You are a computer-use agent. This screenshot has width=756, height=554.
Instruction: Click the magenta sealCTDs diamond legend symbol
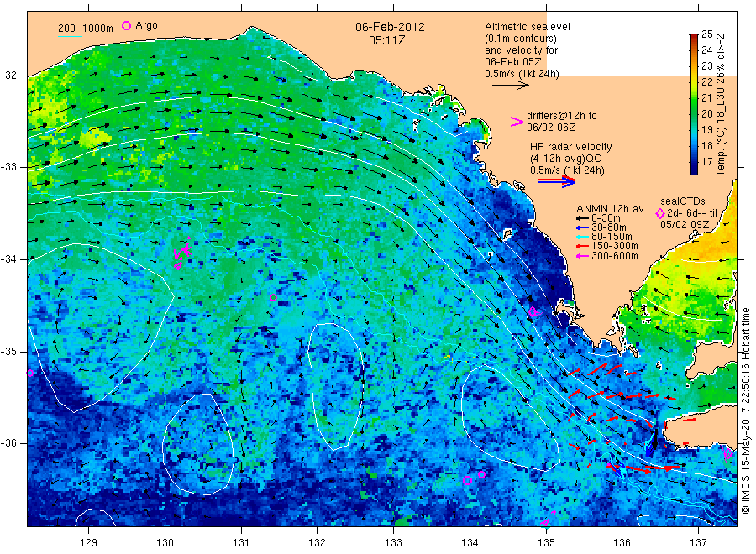click(x=660, y=213)
